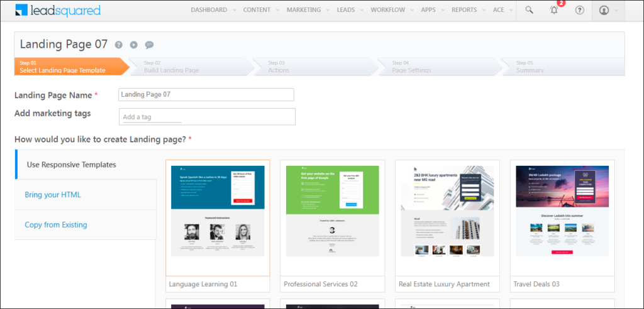
Task: Select Bring your HTML option
Action: tap(86, 195)
